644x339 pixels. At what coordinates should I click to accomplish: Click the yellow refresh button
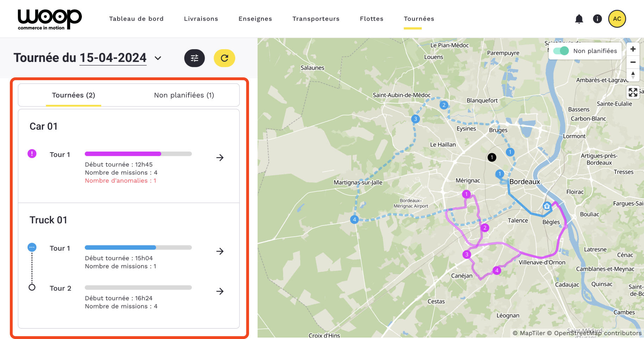pyautogui.click(x=224, y=58)
